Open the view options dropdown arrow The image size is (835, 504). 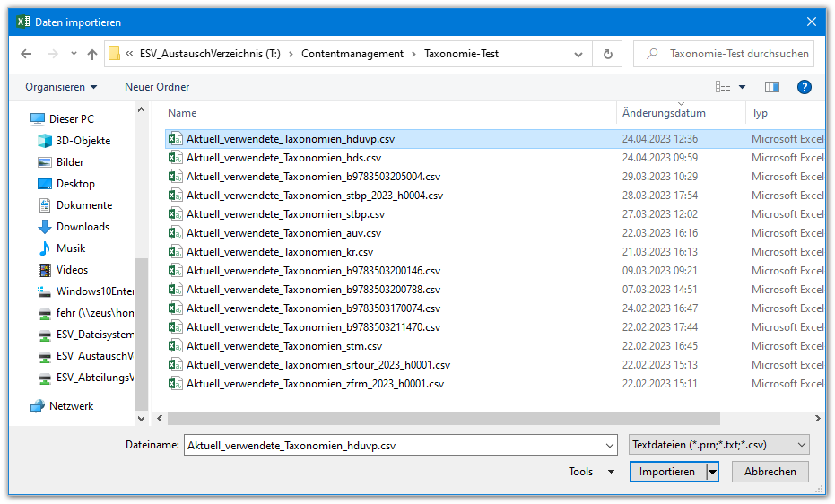coord(742,87)
